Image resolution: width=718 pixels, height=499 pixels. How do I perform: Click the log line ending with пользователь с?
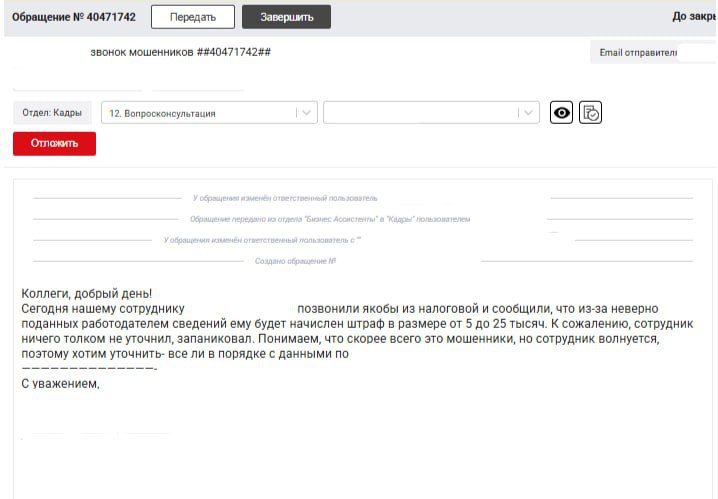(x=262, y=240)
